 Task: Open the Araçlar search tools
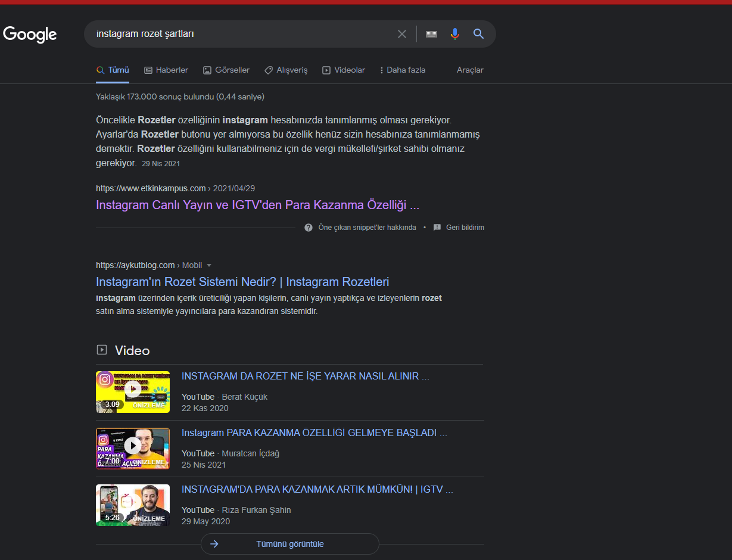[470, 70]
